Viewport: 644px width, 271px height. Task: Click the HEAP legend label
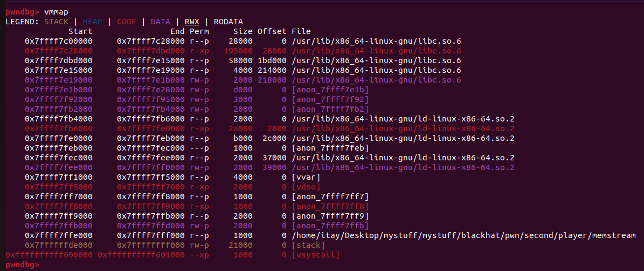tap(93, 22)
